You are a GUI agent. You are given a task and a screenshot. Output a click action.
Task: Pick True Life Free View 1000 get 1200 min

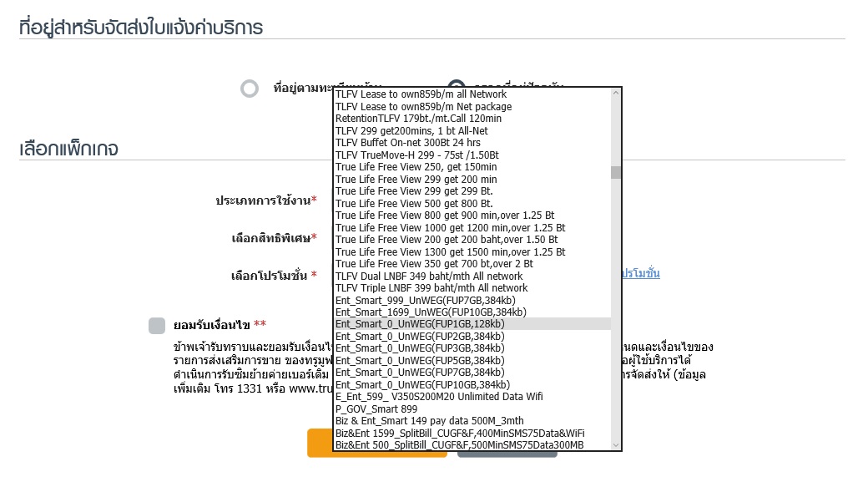tap(472, 227)
